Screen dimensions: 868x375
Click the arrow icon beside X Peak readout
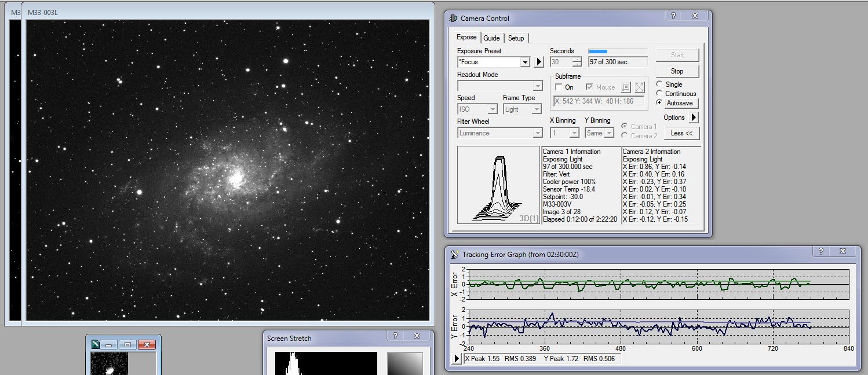click(458, 358)
